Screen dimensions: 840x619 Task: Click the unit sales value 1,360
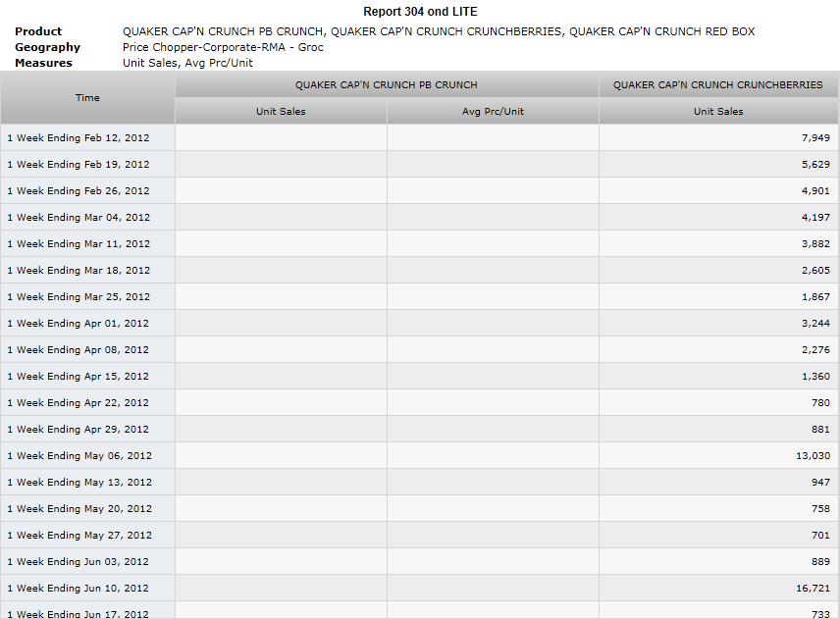pyautogui.click(x=815, y=377)
